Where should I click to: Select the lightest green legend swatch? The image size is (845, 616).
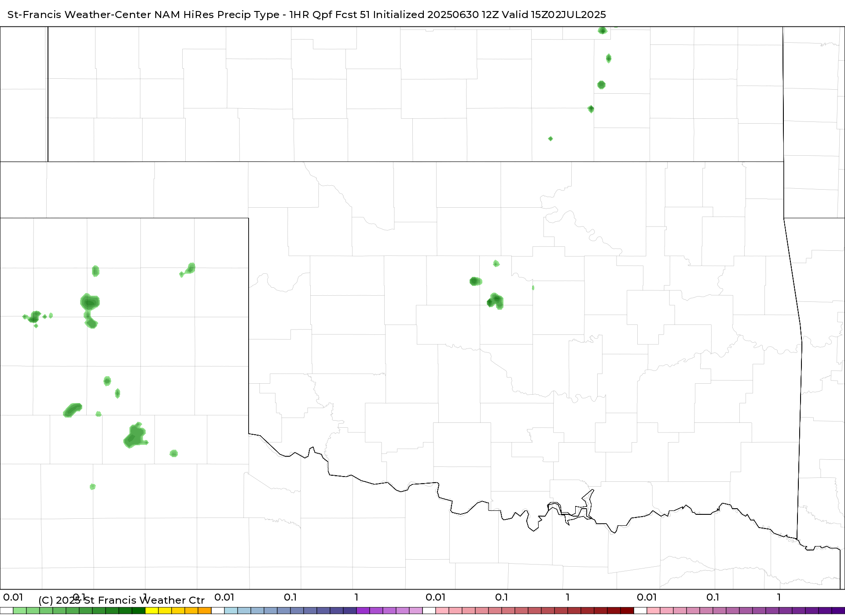20,611
